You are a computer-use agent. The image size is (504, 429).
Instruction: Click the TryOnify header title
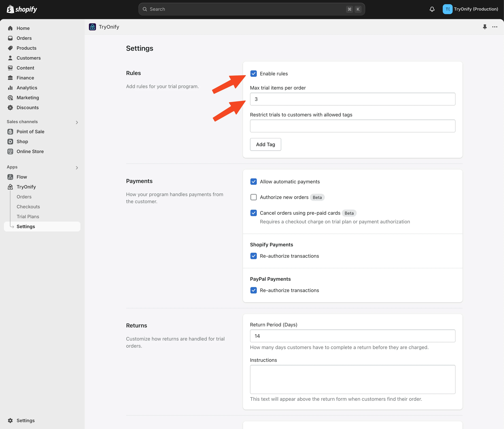(x=109, y=27)
